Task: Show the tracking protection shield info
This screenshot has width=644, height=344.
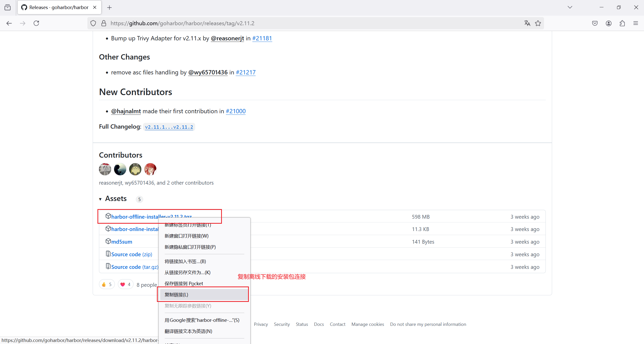Action: point(93,23)
